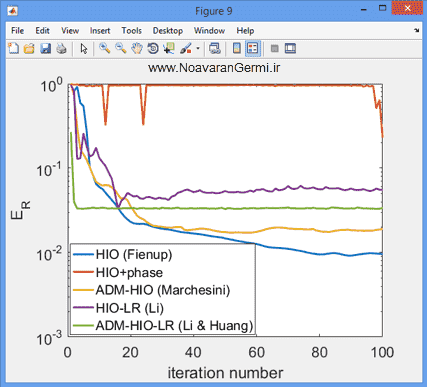Open the Tools menu
Image resolution: width=427 pixels, height=387 pixels.
[131, 31]
